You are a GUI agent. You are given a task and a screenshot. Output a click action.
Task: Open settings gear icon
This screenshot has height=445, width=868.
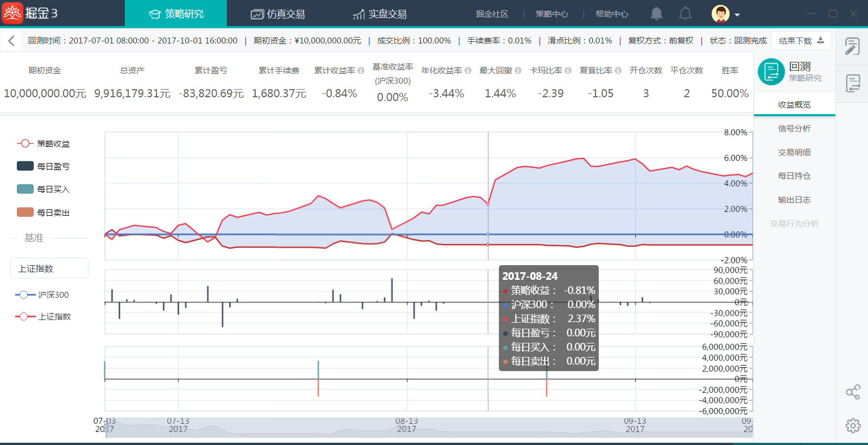pyautogui.click(x=853, y=425)
